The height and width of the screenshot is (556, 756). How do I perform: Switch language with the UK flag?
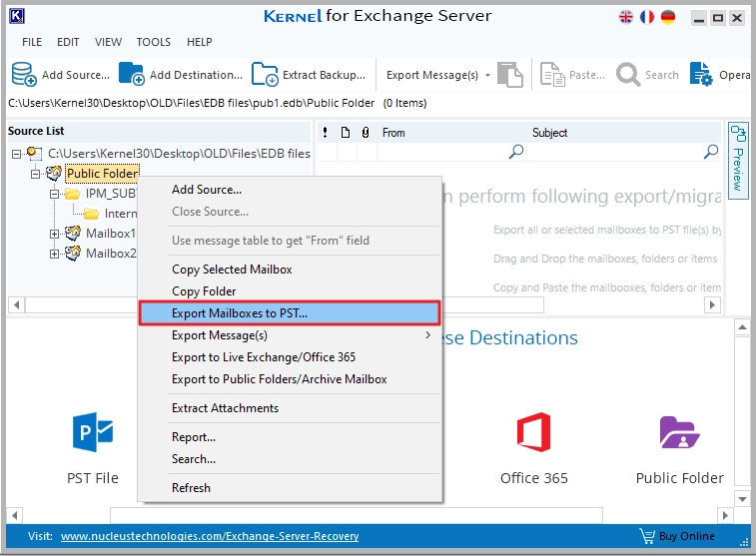point(626,17)
